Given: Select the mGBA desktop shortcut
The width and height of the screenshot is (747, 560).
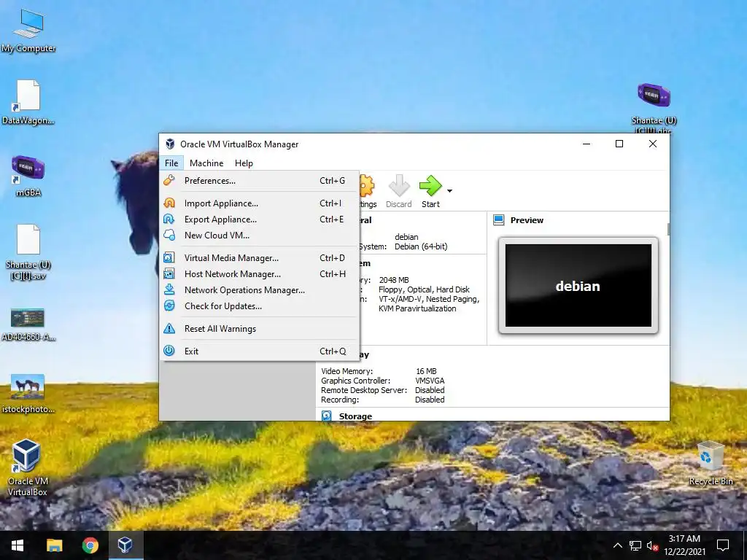Looking at the screenshot, I should click(x=28, y=175).
